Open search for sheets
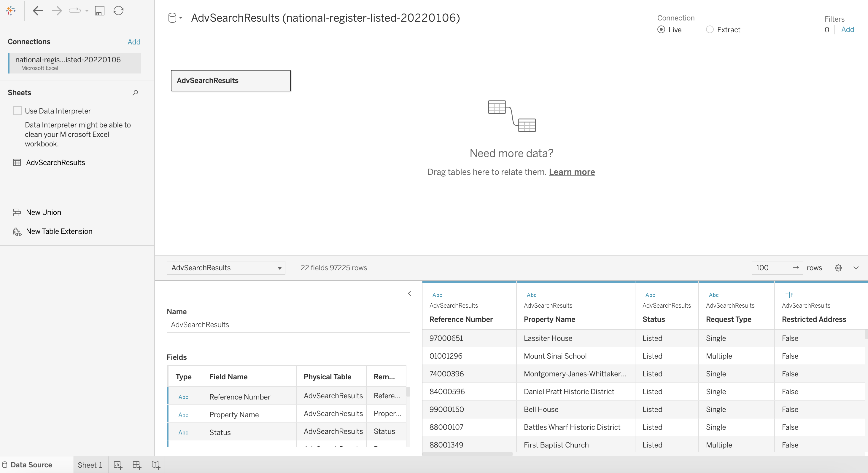868x473 pixels. pyautogui.click(x=135, y=92)
